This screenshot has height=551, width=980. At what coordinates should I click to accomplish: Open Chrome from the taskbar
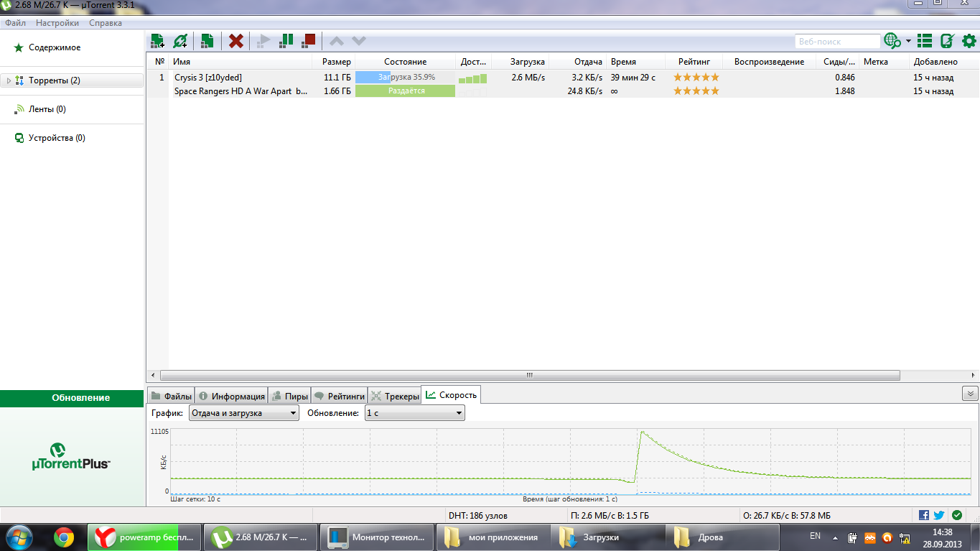[64, 537]
